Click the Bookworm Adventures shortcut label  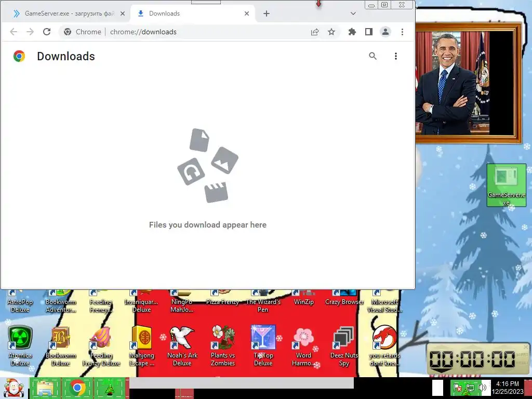[x=61, y=305]
